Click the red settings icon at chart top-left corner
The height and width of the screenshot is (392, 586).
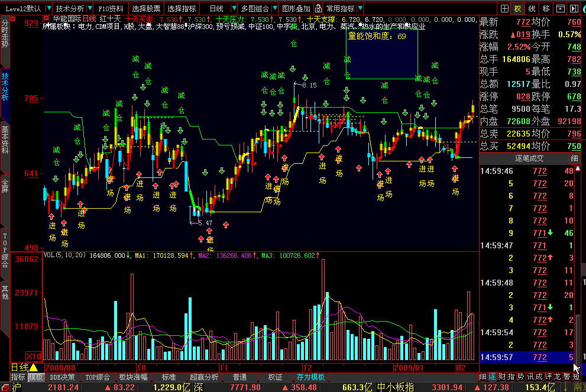(13, 19)
